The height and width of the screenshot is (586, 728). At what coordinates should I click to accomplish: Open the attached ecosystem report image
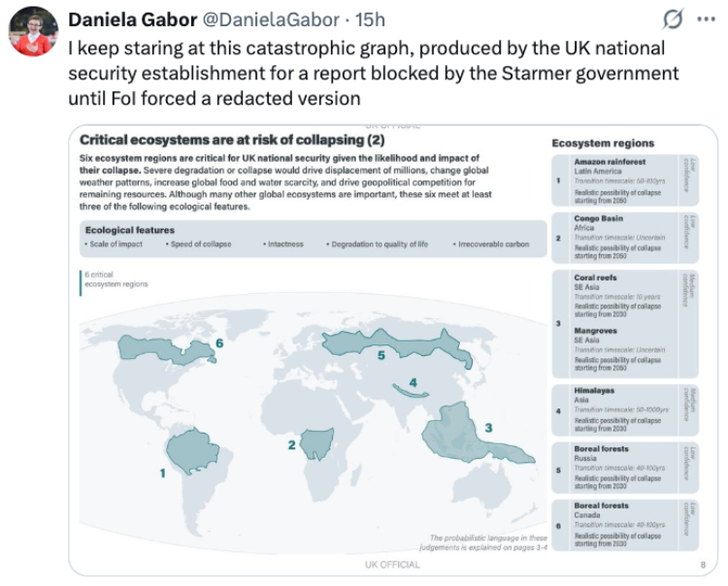393,350
